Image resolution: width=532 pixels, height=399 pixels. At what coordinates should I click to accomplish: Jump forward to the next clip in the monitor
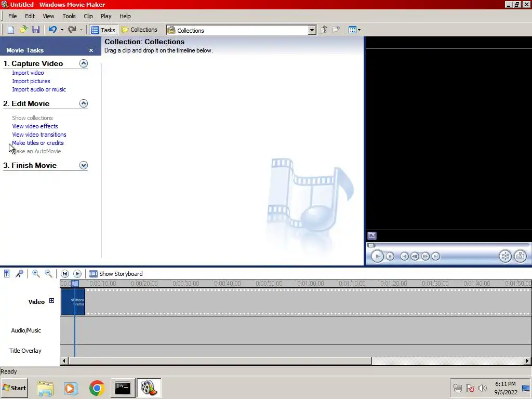[436, 256]
